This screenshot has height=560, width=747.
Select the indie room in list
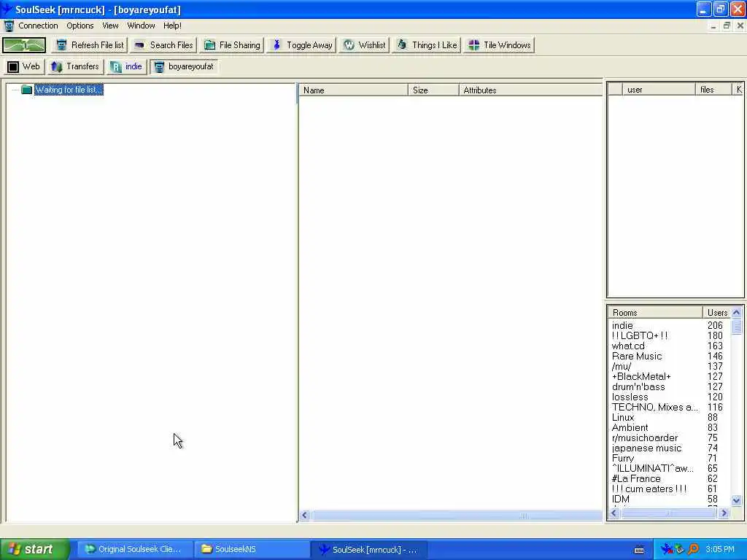pyautogui.click(x=668, y=326)
